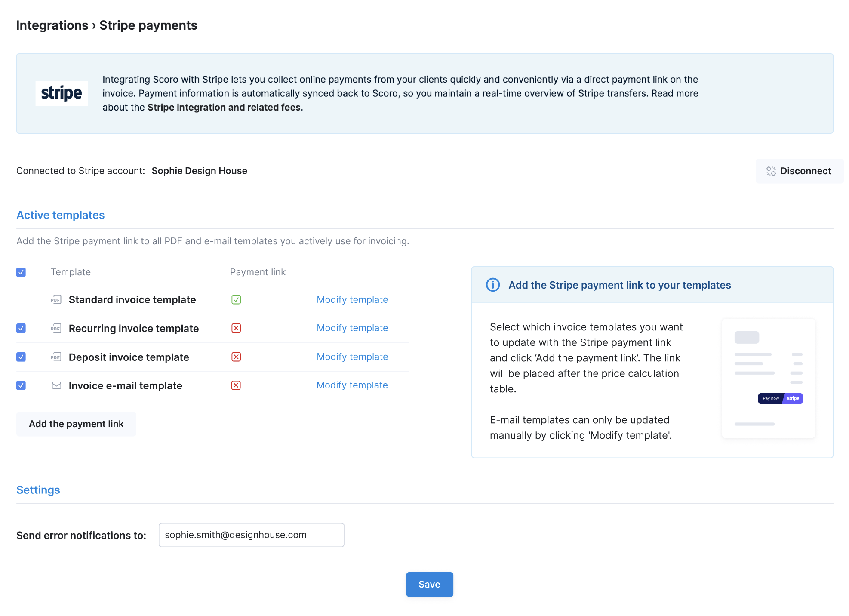Click the red X payment link status for Recurring invoice
Viewport: 849px width, 616px height.
click(236, 328)
